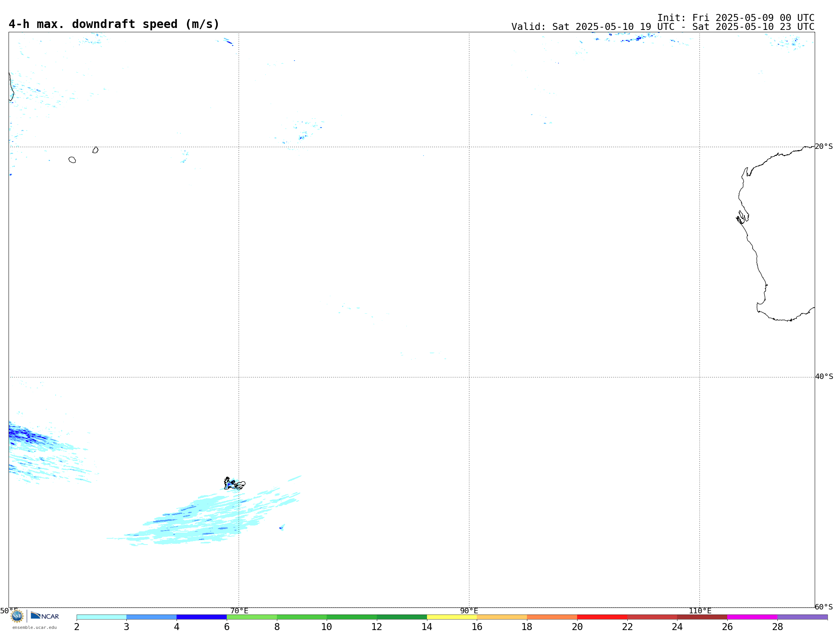Click the colorbar tick label '2'

point(77,627)
